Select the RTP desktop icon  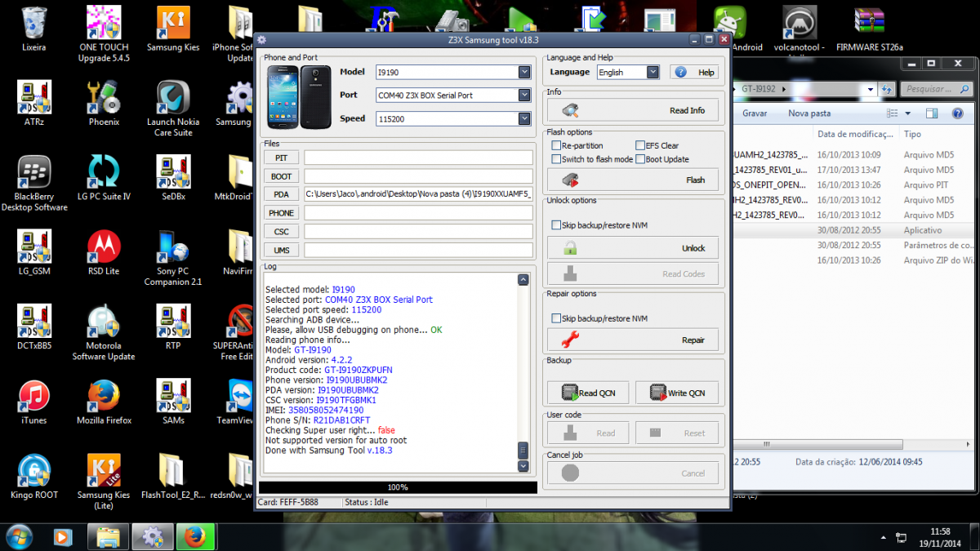click(x=173, y=327)
